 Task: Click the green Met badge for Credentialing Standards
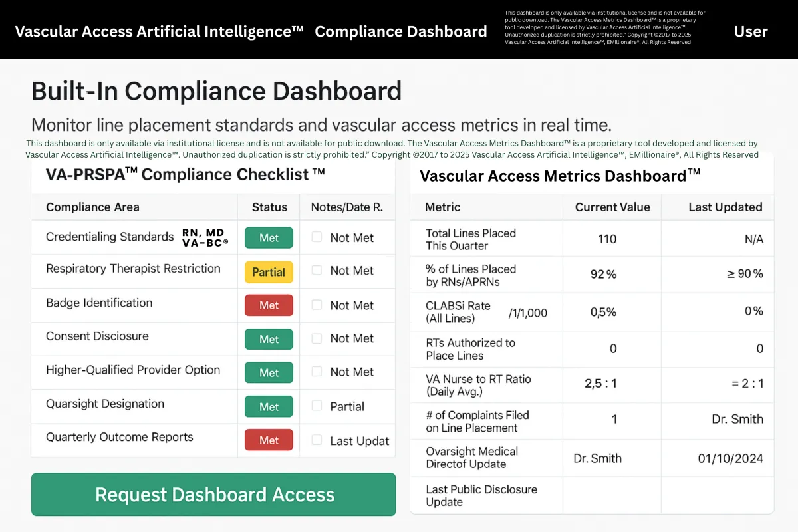(269, 238)
